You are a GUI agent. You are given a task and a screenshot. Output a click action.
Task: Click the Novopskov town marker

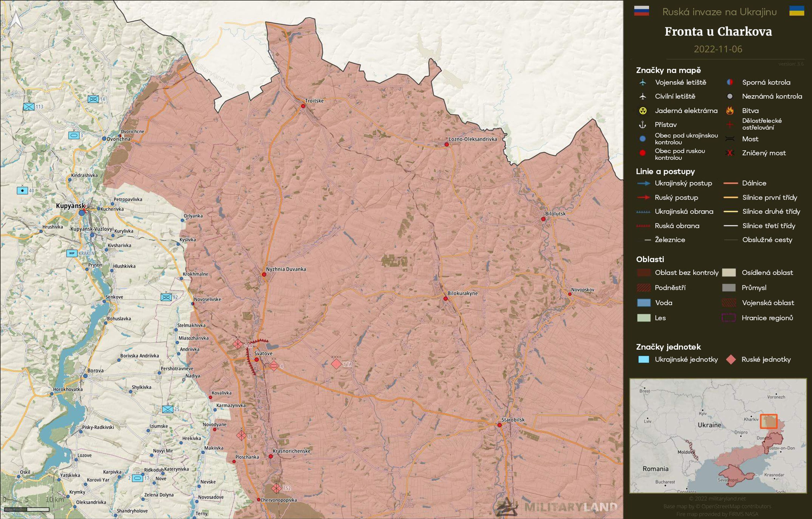coord(570,294)
